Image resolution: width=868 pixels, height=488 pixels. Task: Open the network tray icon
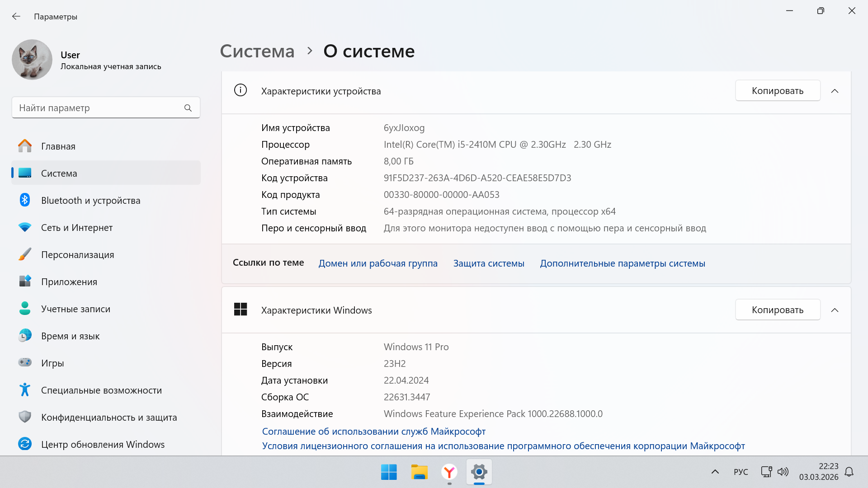(x=766, y=472)
